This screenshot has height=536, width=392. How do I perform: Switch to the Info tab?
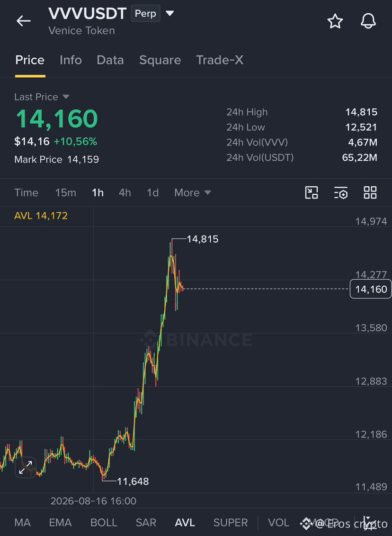pyautogui.click(x=71, y=60)
